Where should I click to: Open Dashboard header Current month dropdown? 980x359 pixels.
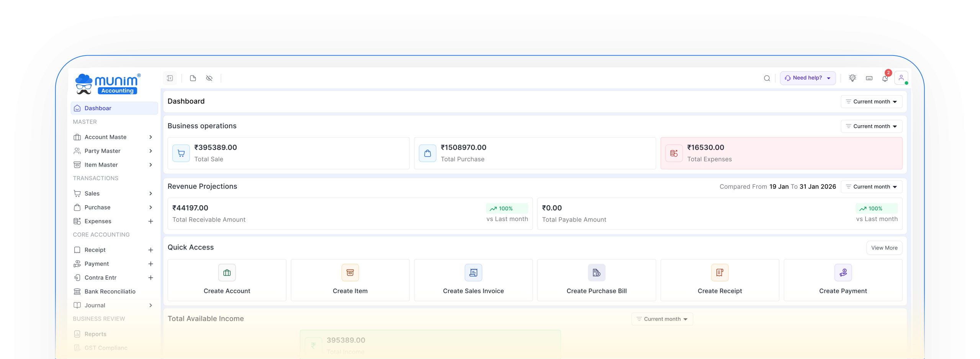point(871,101)
